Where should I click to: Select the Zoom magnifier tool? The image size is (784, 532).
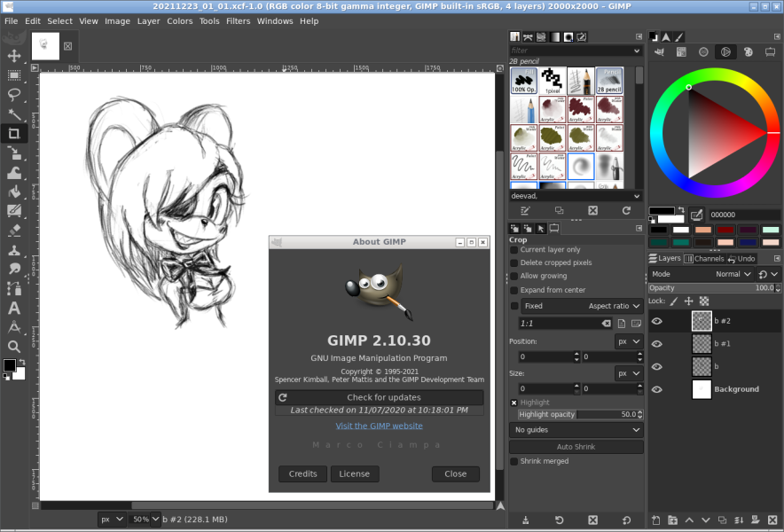coord(14,347)
